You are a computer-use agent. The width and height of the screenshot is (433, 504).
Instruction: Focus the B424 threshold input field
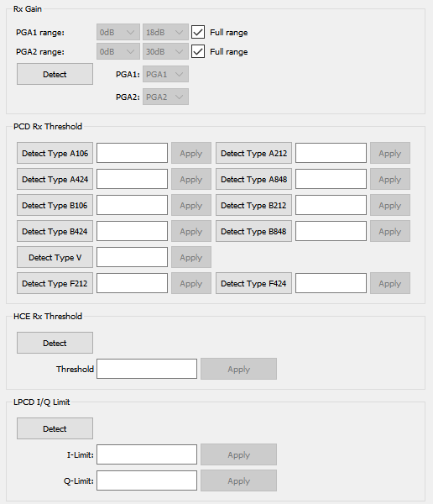132,231
